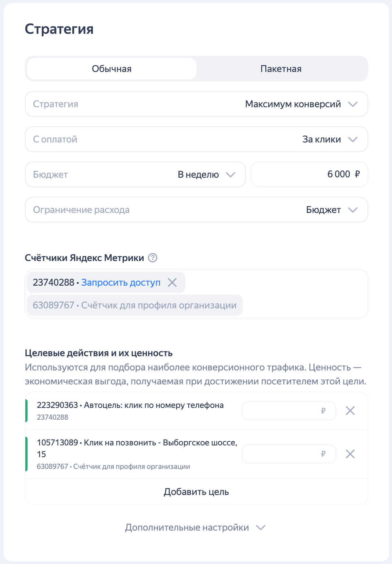Click Запросить доступ link
392x564 pixels.
pos(121,282)
